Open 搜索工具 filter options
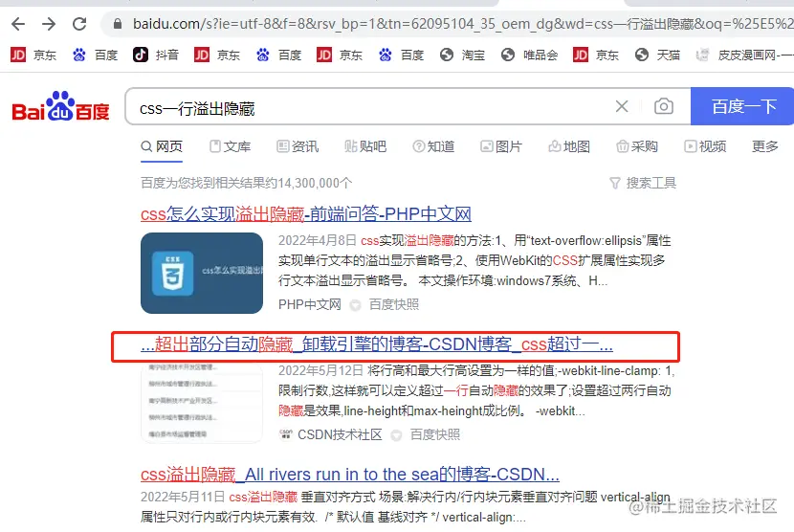The image size is (794, 532). click(643, 183)
